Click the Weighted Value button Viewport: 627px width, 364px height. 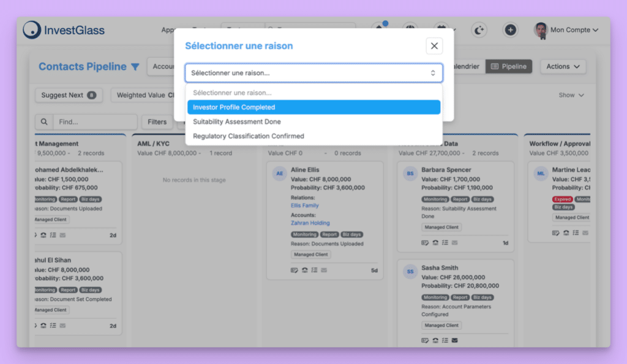click(143, 95)
